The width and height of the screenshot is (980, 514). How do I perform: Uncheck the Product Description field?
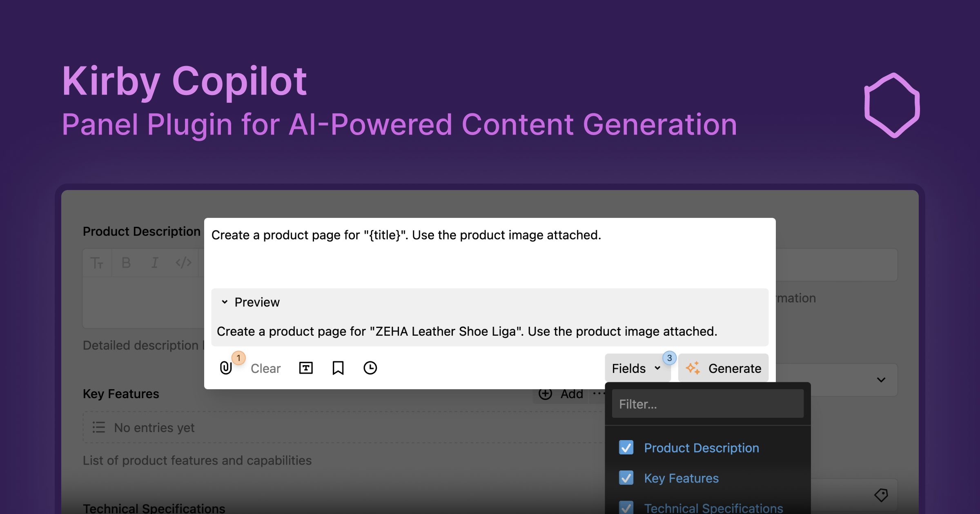626,448
